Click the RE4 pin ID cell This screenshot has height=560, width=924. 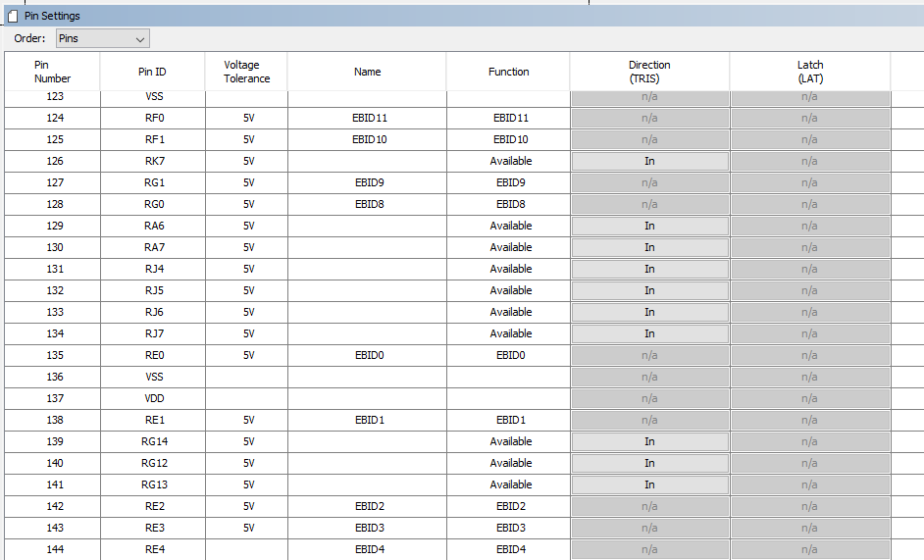point(153,549)
